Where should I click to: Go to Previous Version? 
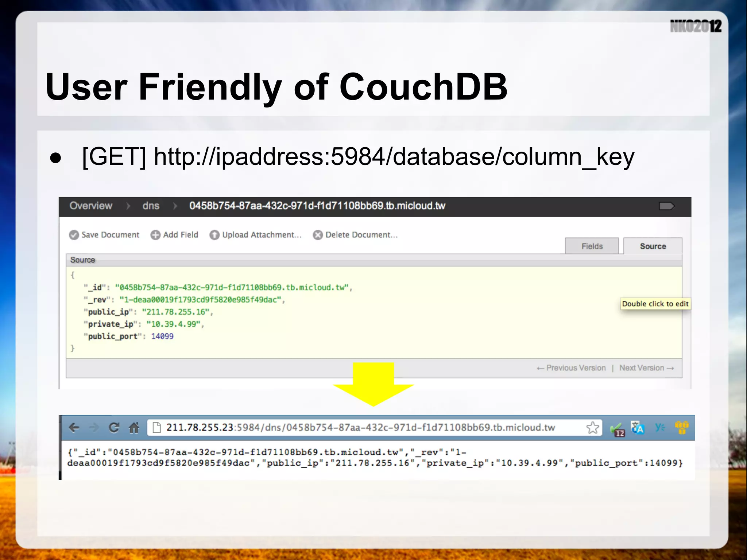[571, 368]
